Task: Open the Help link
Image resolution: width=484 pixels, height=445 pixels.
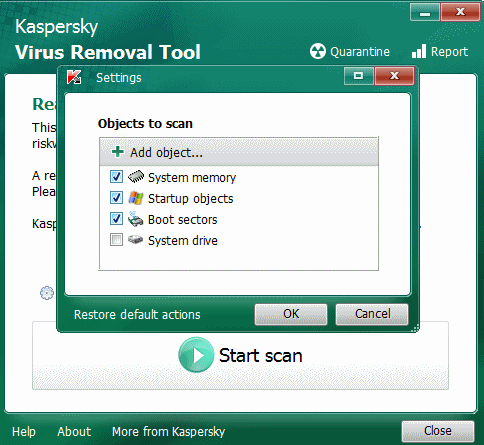Action: coord(24,432)
